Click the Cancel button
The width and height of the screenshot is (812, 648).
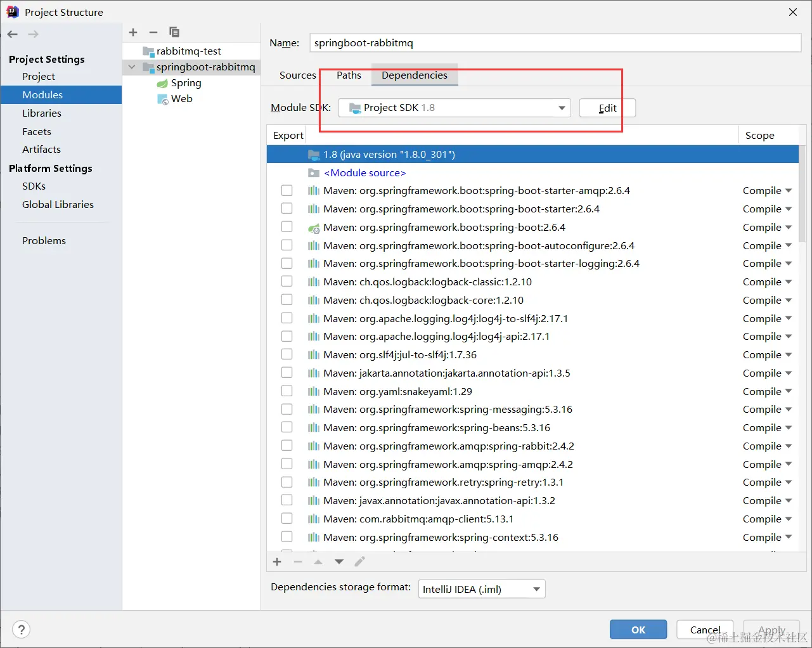705,630
